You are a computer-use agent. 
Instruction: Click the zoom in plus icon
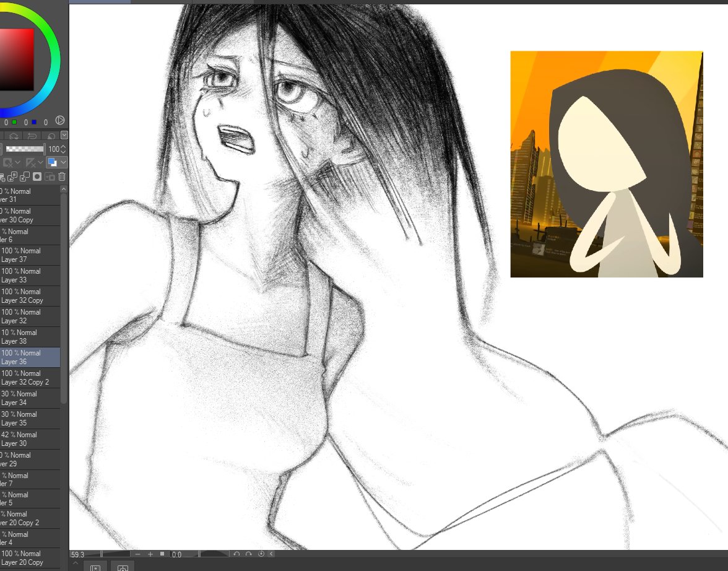click(x=150, y=554)
